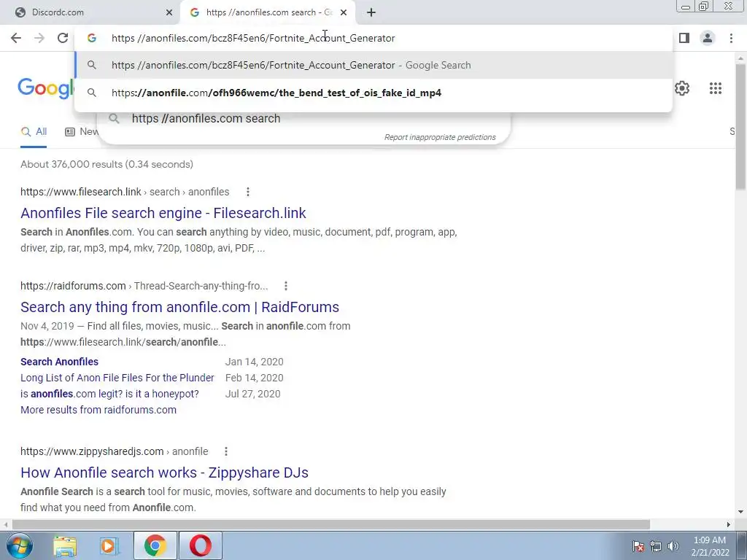Open How Anonfile search works result
Screen dimensions: 747x560
pos(164,472)
